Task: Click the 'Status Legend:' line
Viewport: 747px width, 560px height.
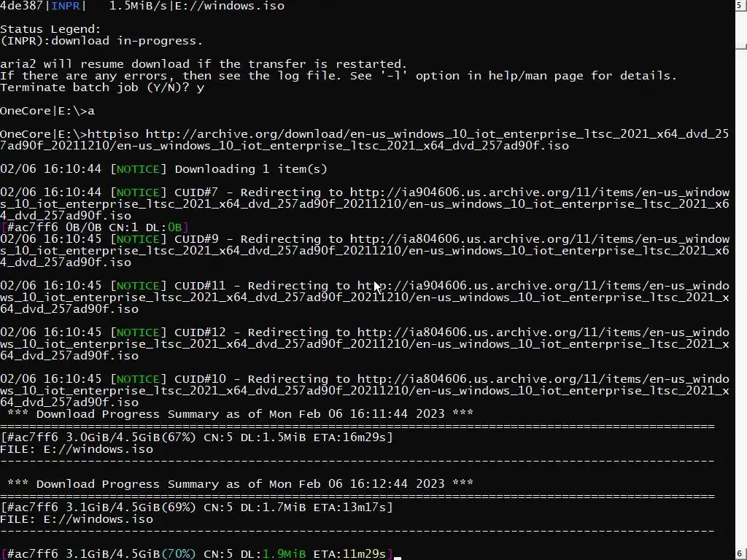Action: [50, 29]
